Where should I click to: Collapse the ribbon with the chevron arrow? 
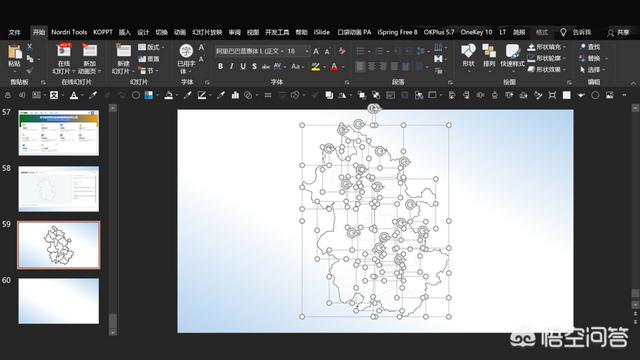[633, 83]
